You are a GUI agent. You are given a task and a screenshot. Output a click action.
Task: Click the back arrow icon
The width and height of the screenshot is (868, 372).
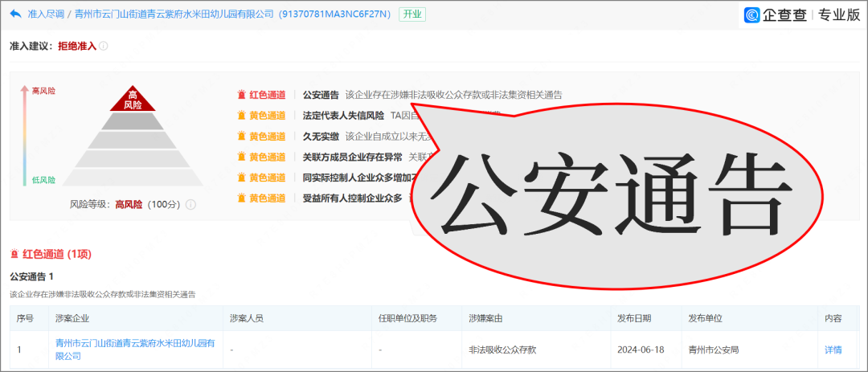pyautogui.click(x=15, y=14)
